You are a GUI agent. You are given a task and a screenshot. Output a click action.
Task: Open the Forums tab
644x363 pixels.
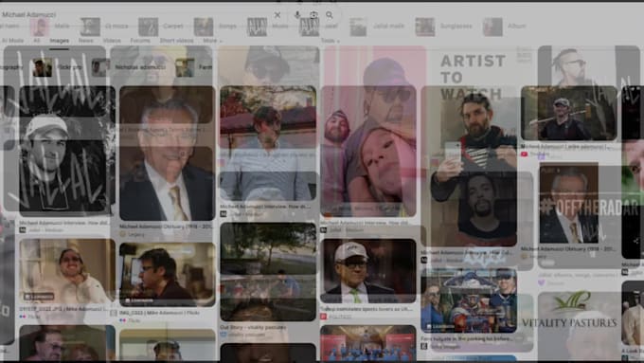(x=140, y=41)
